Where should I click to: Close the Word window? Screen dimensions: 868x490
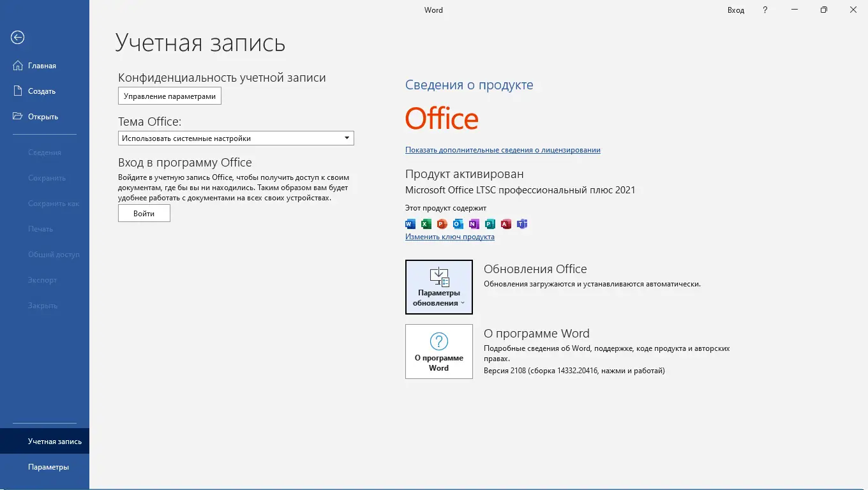click(853, 10)
